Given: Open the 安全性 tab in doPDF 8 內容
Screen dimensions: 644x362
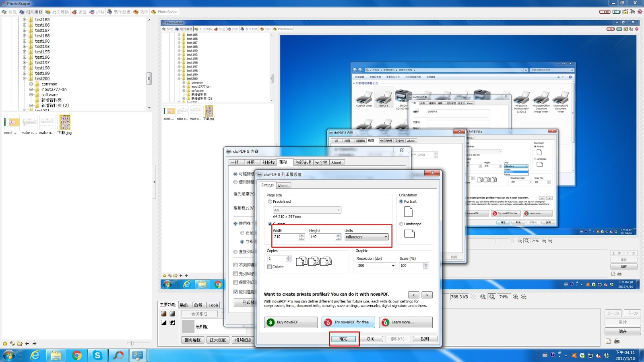Looking at the screenshot, I should (x=321, y=162).
